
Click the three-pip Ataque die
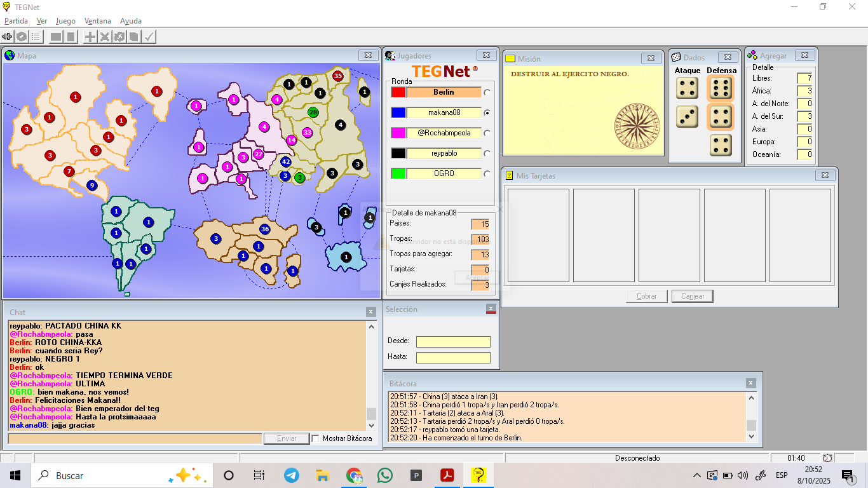[687, 117]
